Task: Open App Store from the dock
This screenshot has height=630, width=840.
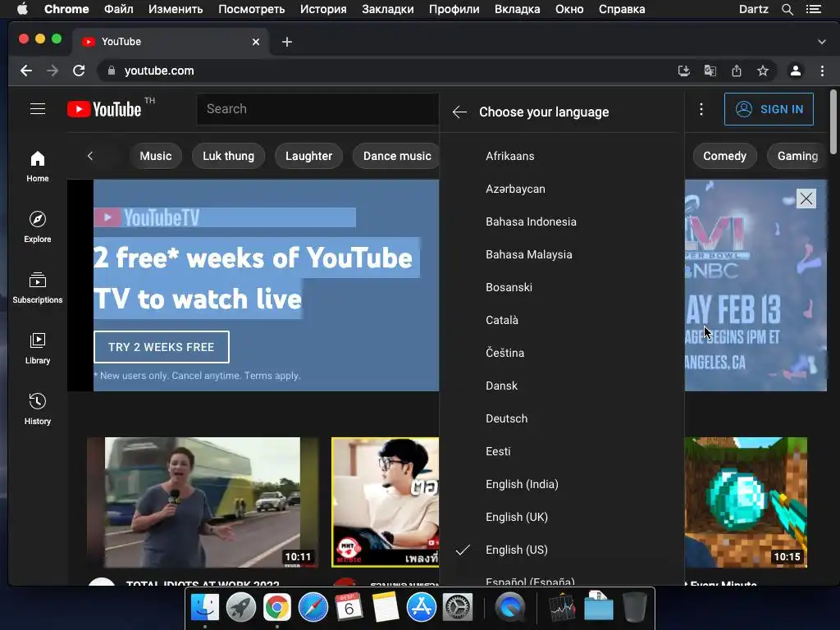Action: pyautogui.click(x=421, y=608)
